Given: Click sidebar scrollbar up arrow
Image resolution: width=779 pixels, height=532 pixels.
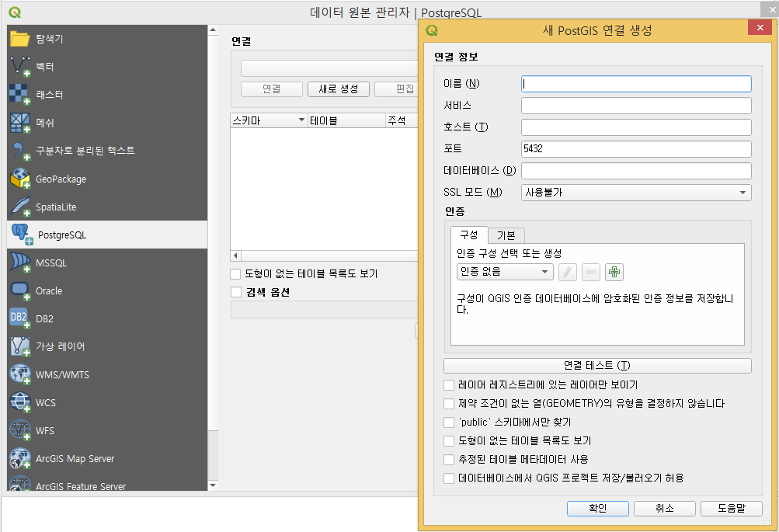Looking at the screenshot, I should tap(213, 30).
